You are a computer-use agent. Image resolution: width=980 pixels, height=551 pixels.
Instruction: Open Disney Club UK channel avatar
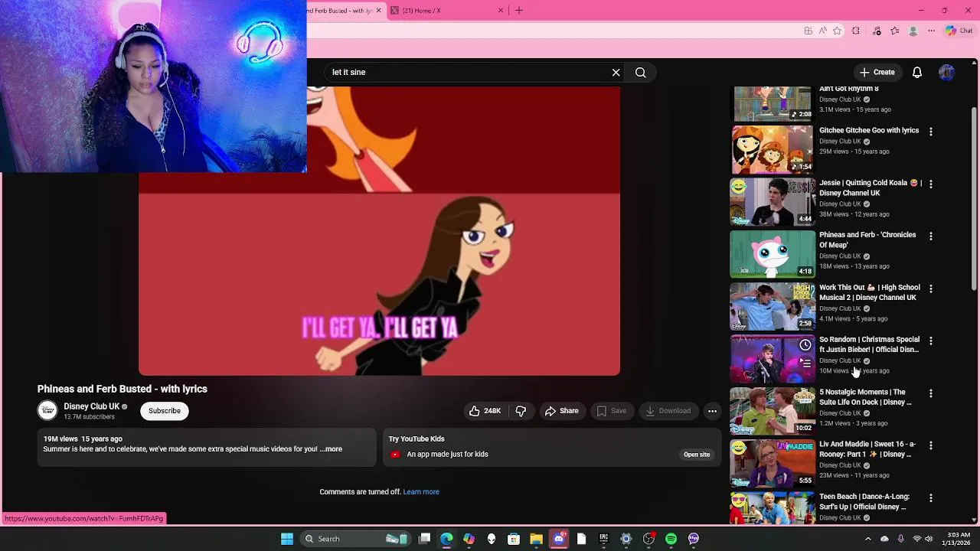(47, 411)
